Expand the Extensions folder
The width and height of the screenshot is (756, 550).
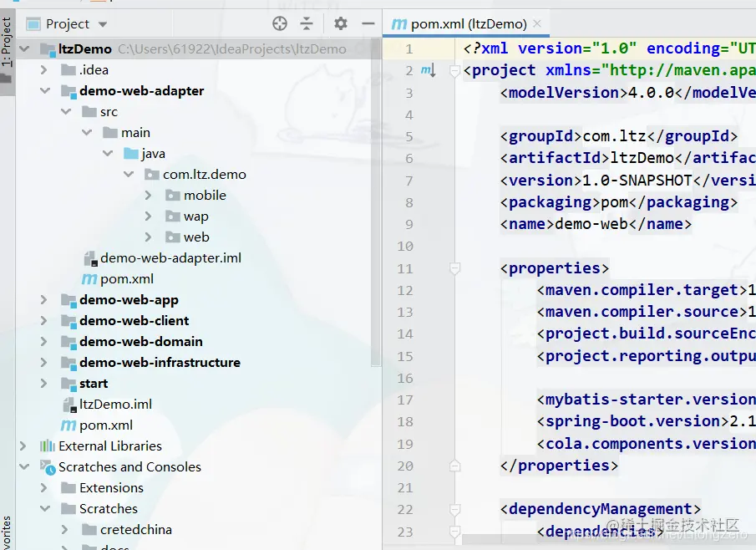[44, 488]
